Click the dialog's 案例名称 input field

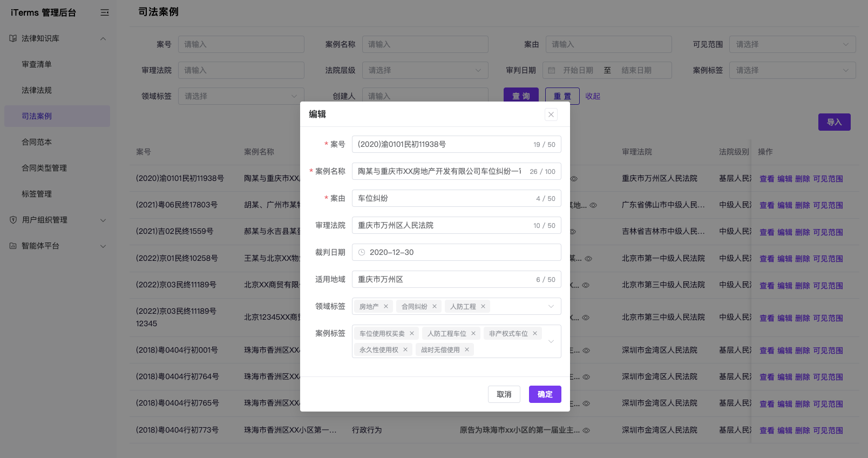(457, 171)
